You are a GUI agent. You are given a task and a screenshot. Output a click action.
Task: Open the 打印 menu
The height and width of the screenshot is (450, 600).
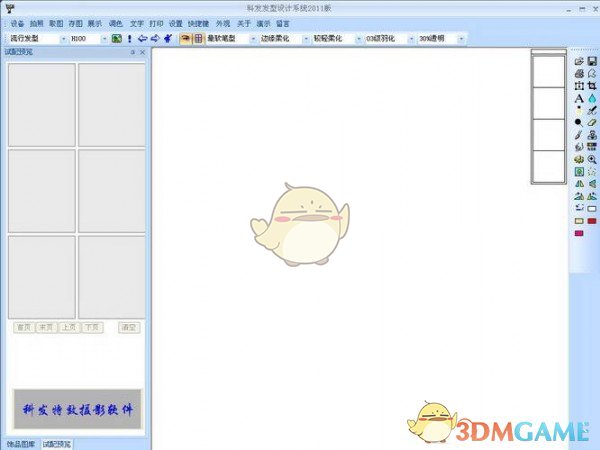click(157, 24)
